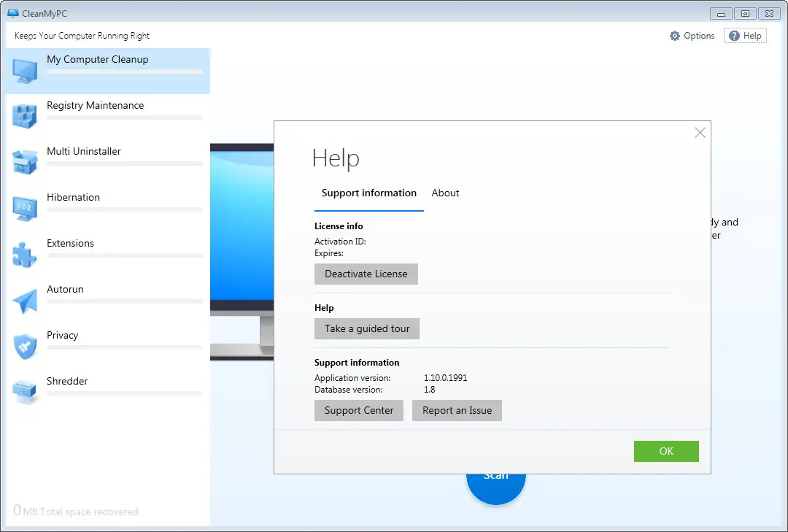Click the Shredder progress bar
The width and height of the screenshot is (788, 532).
pos(125,393)
